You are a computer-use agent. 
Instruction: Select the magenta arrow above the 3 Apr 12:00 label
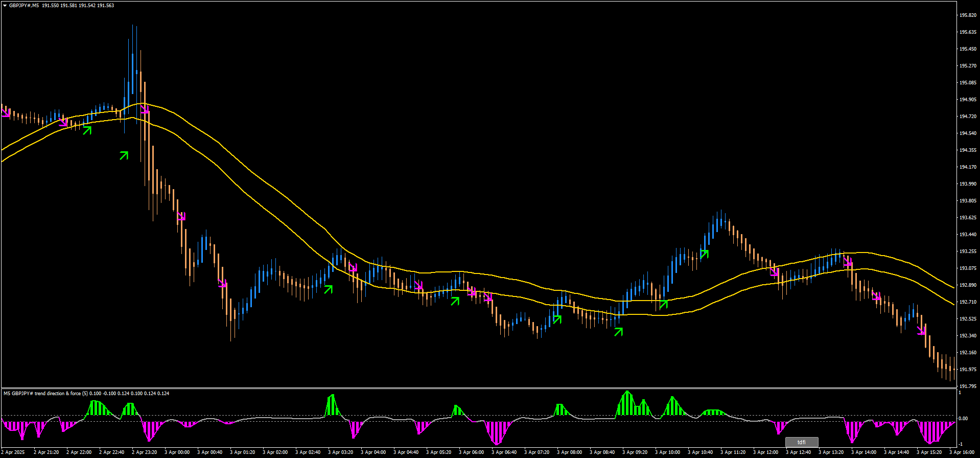tap(775, 271)
